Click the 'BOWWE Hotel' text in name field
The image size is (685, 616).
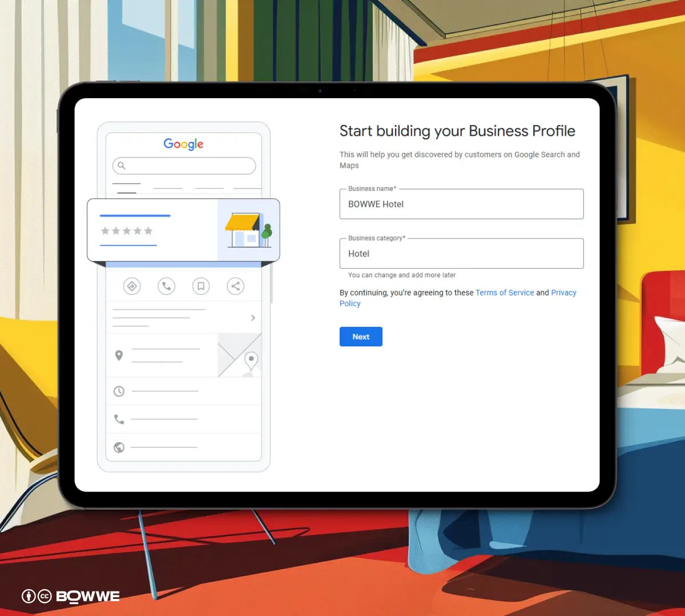[x=376, y=204]
